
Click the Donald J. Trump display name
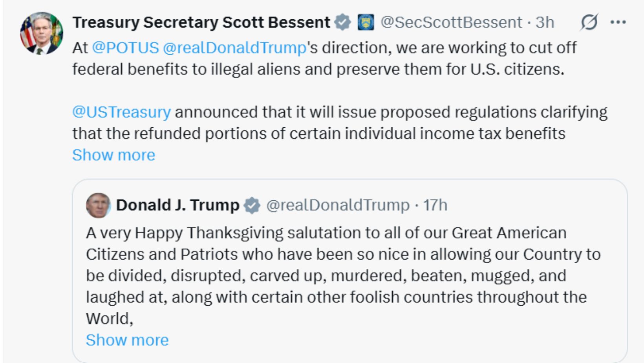pos(177,205)
